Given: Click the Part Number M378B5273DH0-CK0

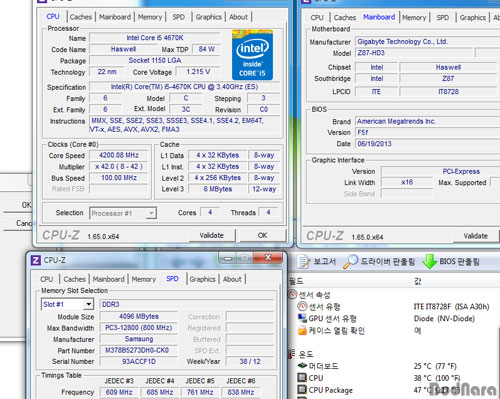Looking at the screenshot, I should click(138, 350).
